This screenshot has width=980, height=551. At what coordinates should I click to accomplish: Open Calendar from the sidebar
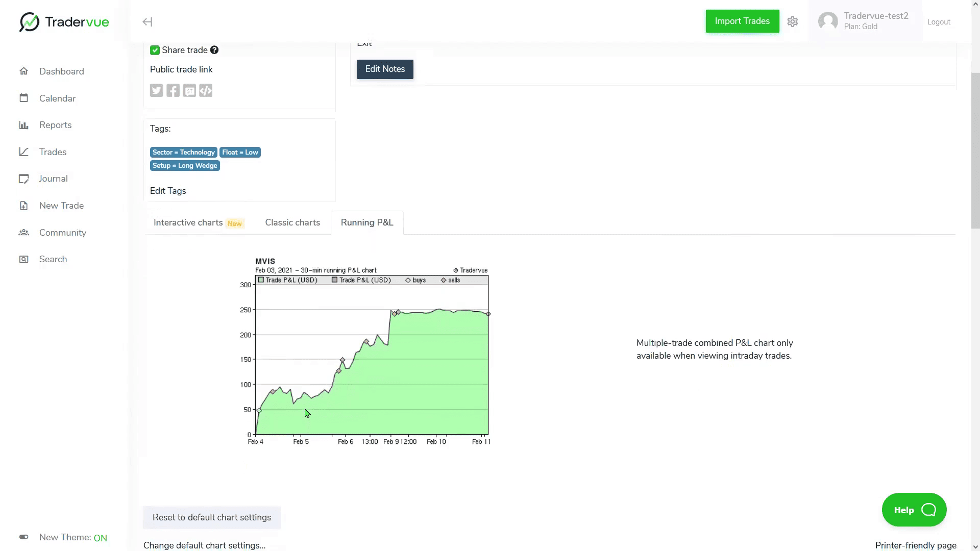[x=57, y=98]
